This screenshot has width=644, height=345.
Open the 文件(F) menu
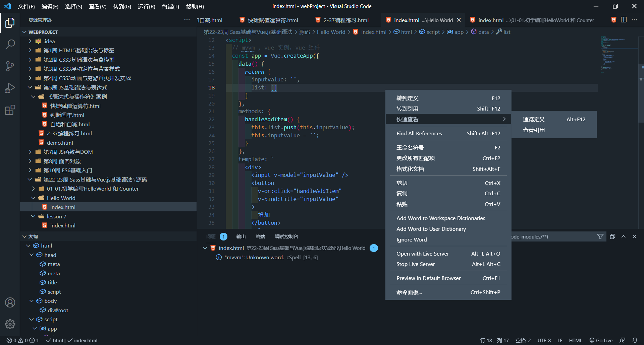click(26, 6)
